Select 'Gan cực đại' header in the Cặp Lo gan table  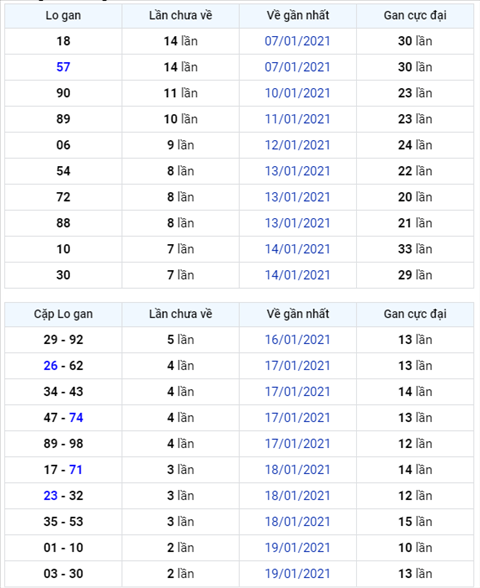tap(415, 314)
